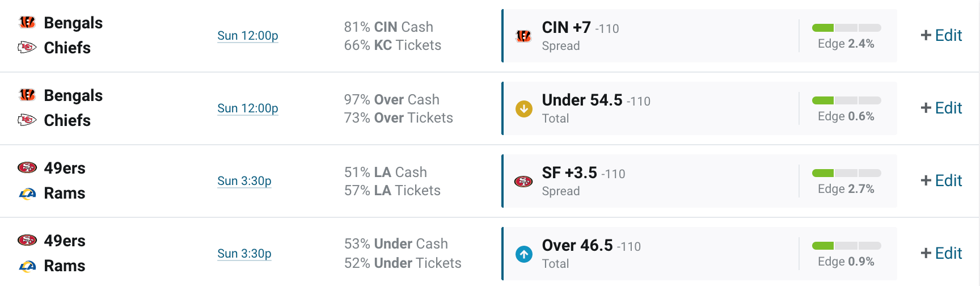Image resolution: width=980 pixels, height=286 pixels.
Task: Open the Sun 3:30p link in the last row
Action: click(244, 254)
